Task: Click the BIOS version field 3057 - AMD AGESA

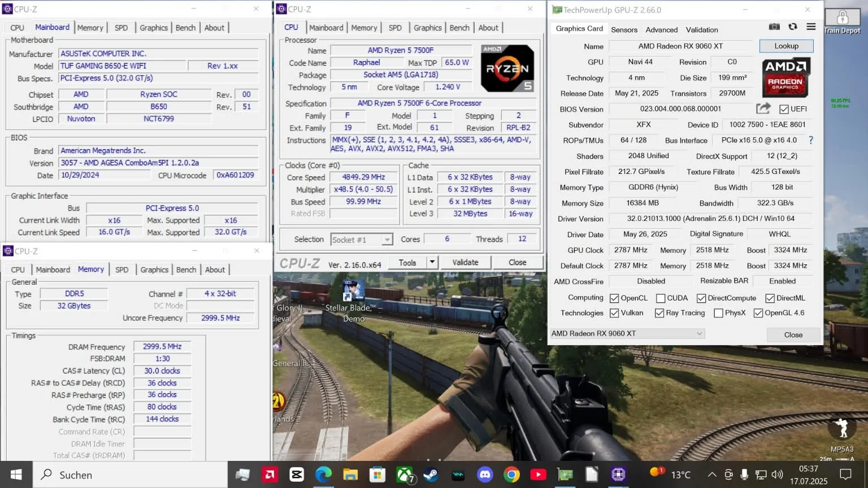Action: coord(158,163)
